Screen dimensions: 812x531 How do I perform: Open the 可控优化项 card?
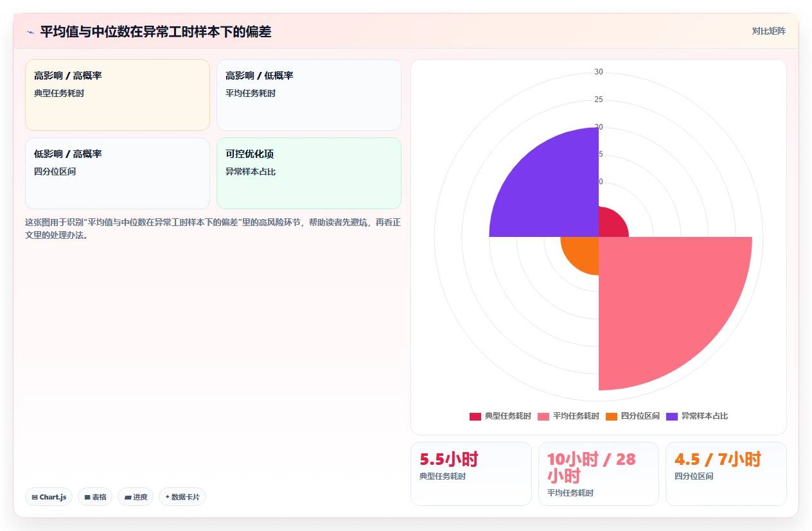click(309, 173)
